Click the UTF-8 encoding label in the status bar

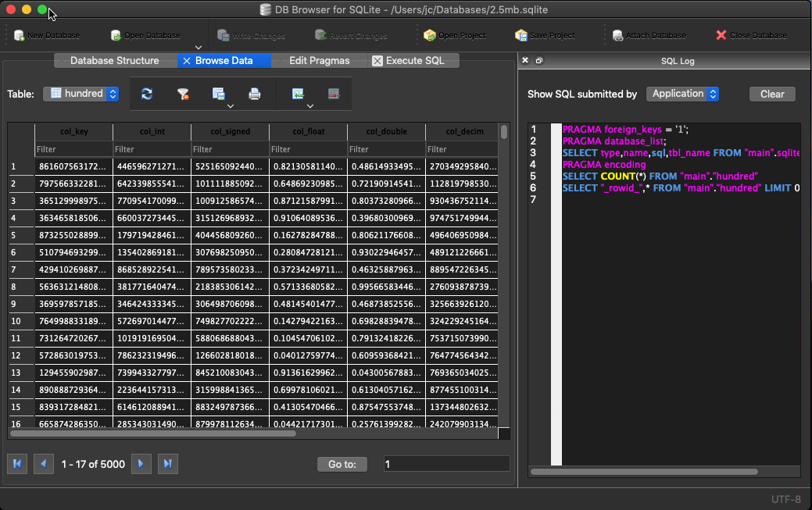[786, 499]
